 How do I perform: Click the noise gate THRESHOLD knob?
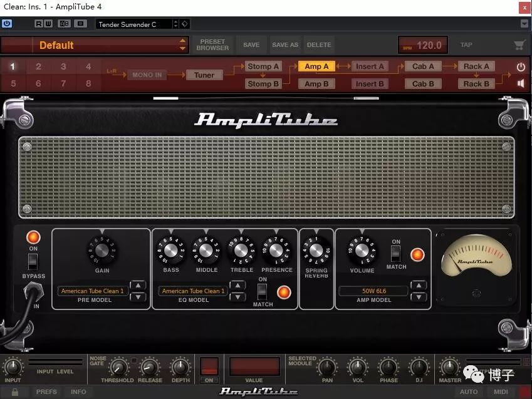(x=118, y=368)
